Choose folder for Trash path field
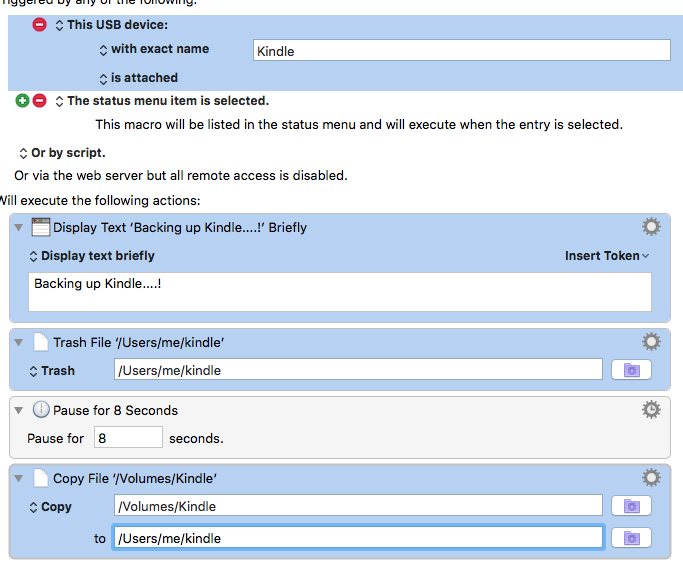The width and height of the screenshot is (683, 565). coord(632,370)
